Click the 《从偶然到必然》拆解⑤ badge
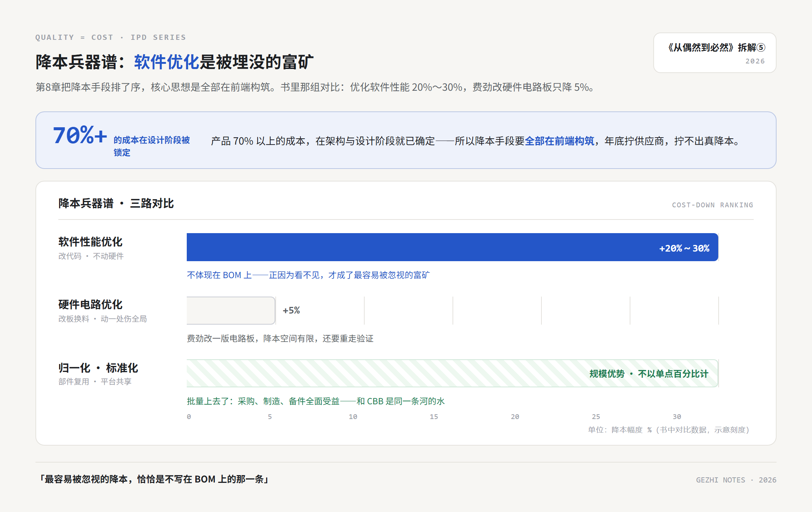The image size is (812, 512). click(715, 53)
